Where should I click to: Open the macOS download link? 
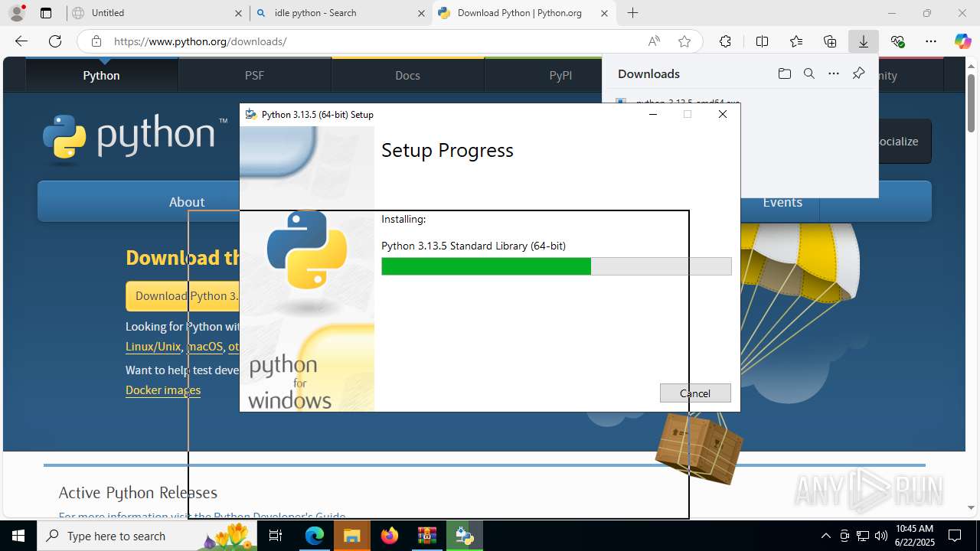pos(204,347)
